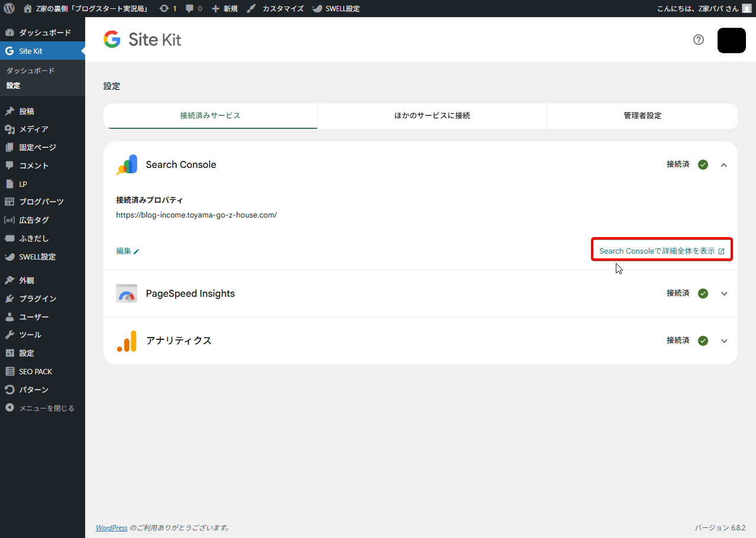Open the ふきだし sidebar menu
This screenshot has width=756, height=538.
[x=43, y=238]
